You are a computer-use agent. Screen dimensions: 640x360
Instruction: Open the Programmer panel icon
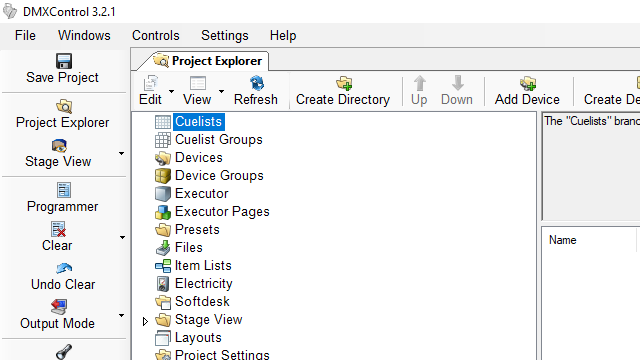[x=64, y=190]
